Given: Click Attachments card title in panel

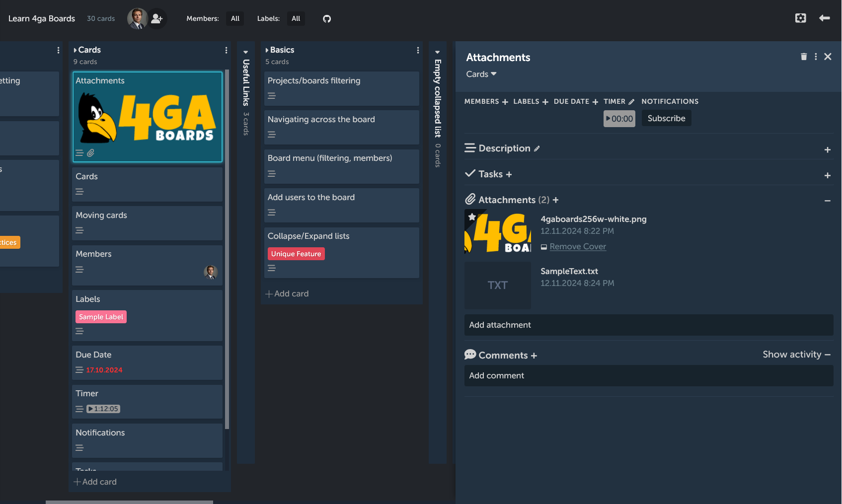Looking at the screenshot, I should point(498,57).
